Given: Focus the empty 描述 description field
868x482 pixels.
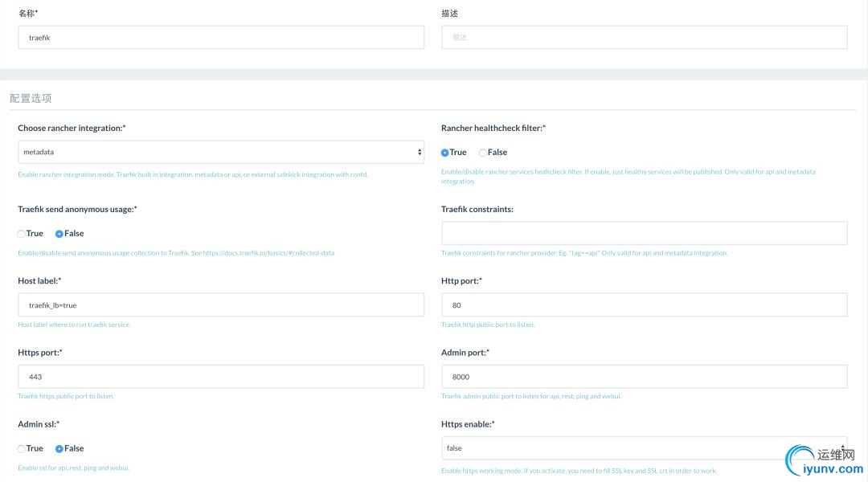Looking at the screenshot, I should click(644, 37).
